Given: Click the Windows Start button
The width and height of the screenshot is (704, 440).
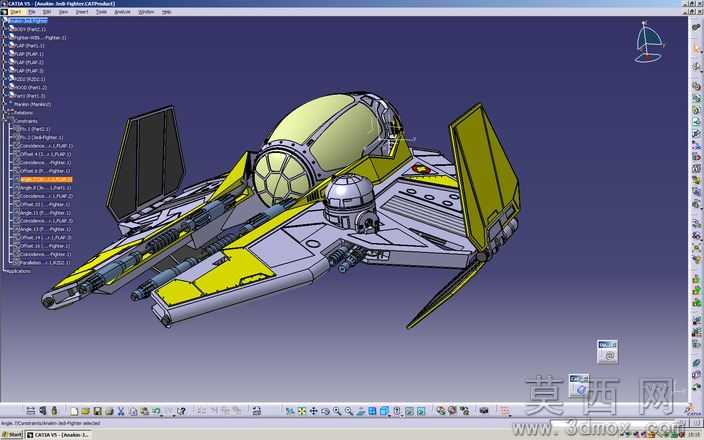Looking at the screenshot, I should (12, 435).
